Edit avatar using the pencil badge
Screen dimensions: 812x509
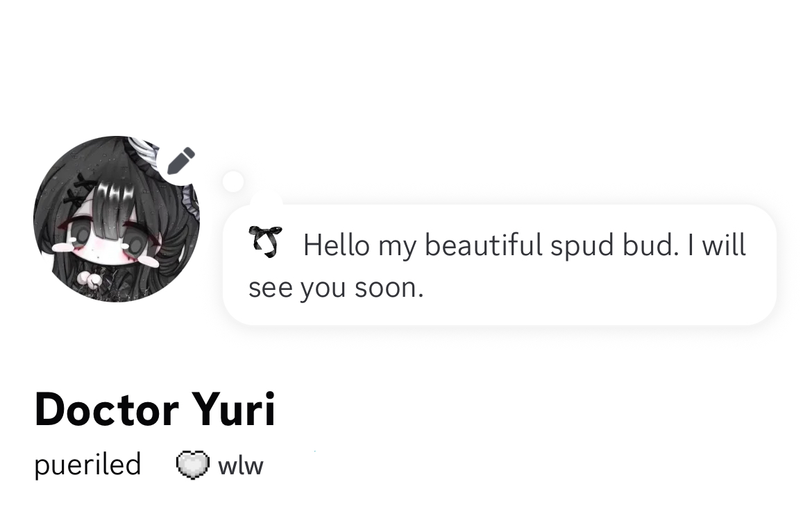point(180,161)
